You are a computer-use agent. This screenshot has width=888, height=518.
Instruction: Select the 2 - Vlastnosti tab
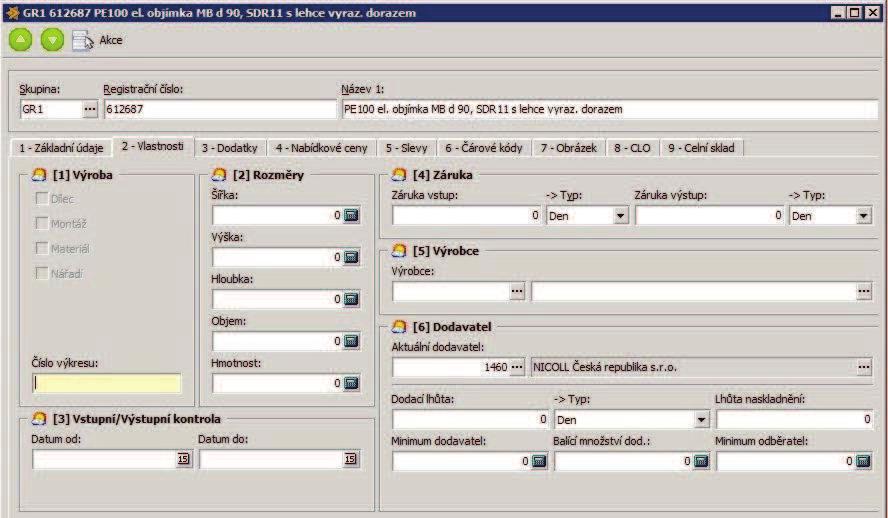[x=153, y=146]
